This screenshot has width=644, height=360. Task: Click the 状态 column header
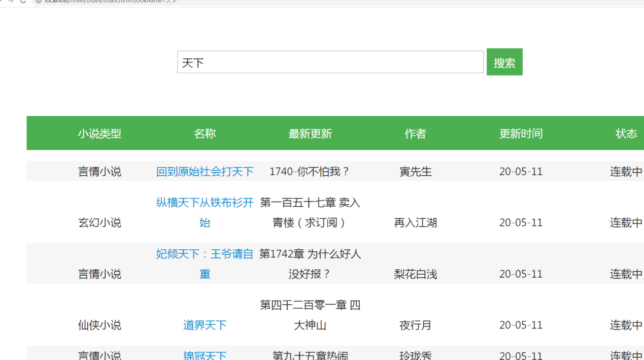point(626,134)
